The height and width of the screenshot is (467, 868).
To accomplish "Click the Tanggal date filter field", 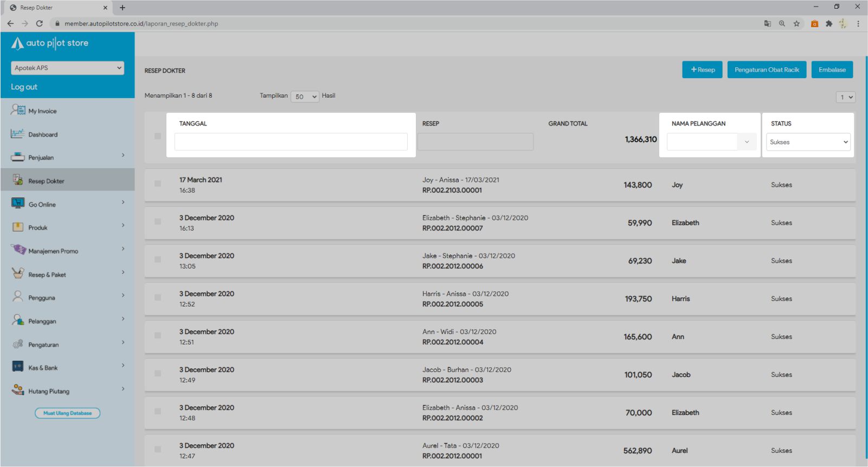I will pyautogui.click(x=291, y=142).
